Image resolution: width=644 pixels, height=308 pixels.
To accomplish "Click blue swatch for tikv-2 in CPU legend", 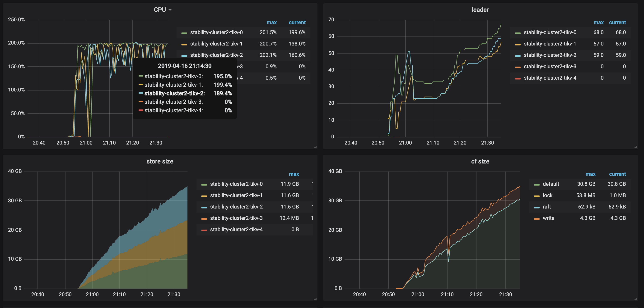I will pos(184,56).
